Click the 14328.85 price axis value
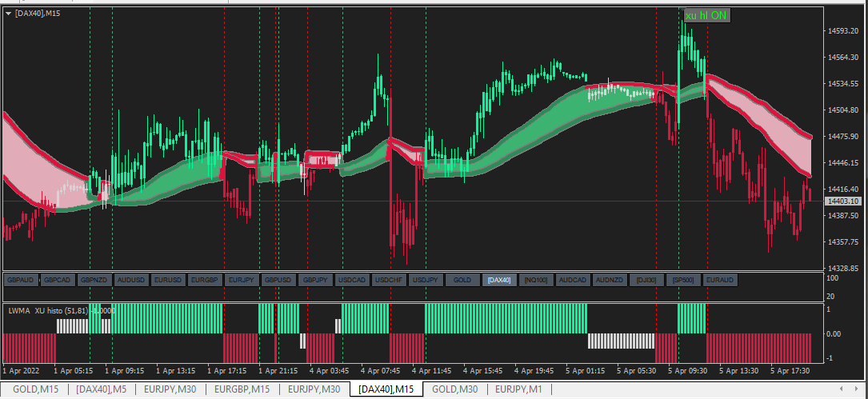This screenshot has width=868, height=399. [843, 268]
